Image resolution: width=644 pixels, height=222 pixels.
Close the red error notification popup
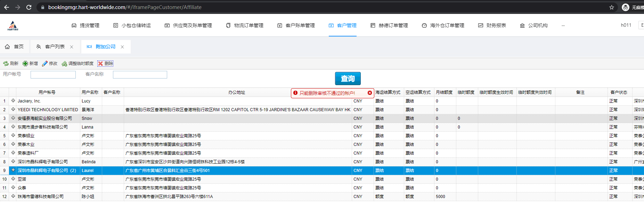(369, 93)
